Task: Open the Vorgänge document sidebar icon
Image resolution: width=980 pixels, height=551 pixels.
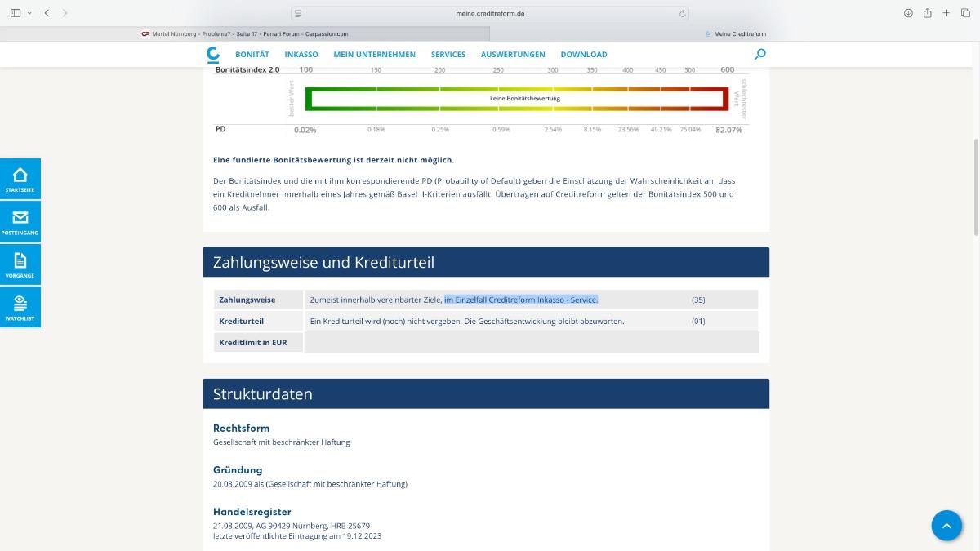Action: 20,264
